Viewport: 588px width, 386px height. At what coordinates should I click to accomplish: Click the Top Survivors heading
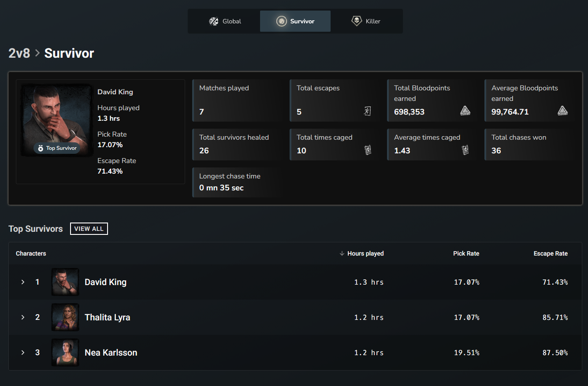click(36, 229)
